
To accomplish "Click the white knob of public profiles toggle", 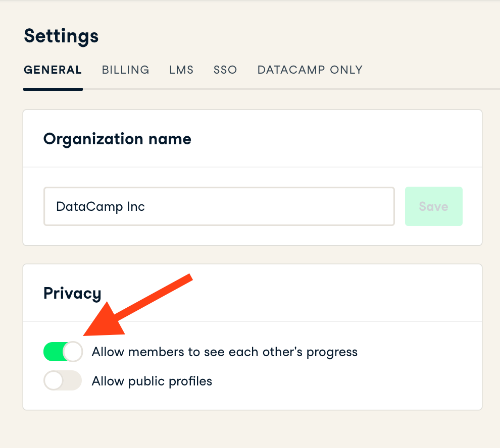I will (x=53, y=381).
